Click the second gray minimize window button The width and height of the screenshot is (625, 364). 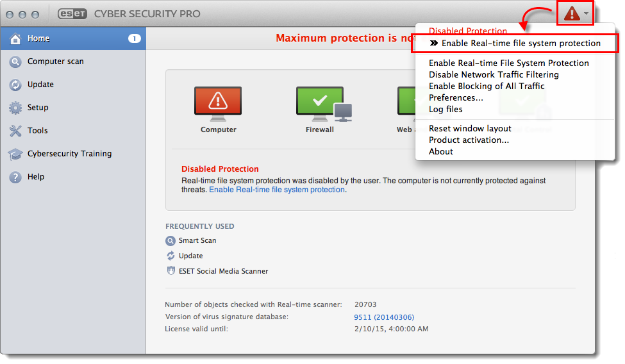pyautogui.click(x=22, y=15)
